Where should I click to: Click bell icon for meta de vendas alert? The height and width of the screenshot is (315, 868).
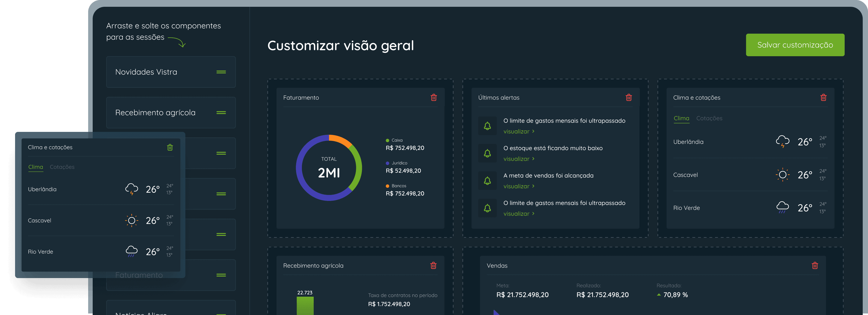click(x=487, y=181)
